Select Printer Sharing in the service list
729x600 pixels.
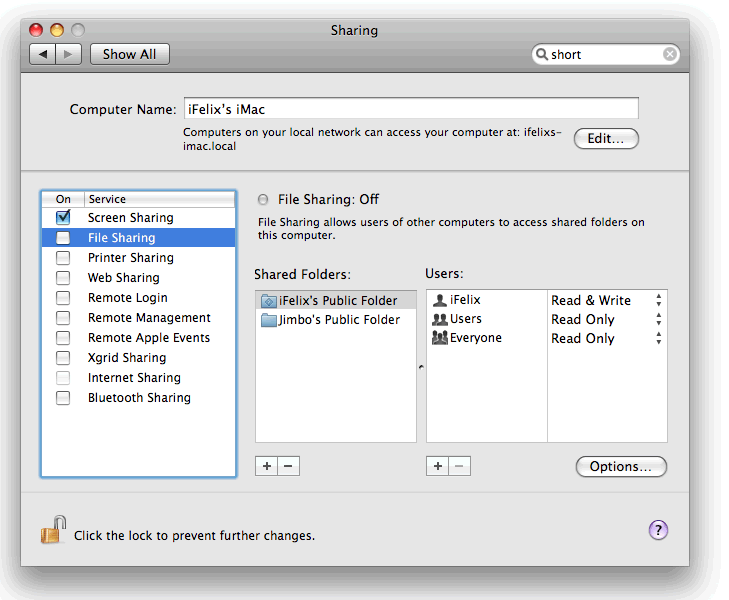tap(130, 258)
